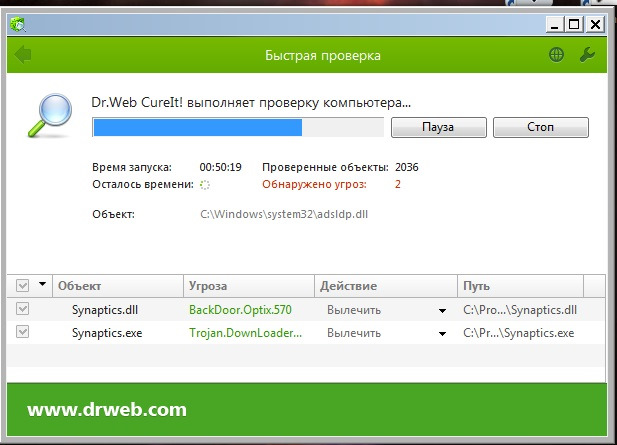
Task: Visit www.drweb.com in the footer
Action: 106,410
